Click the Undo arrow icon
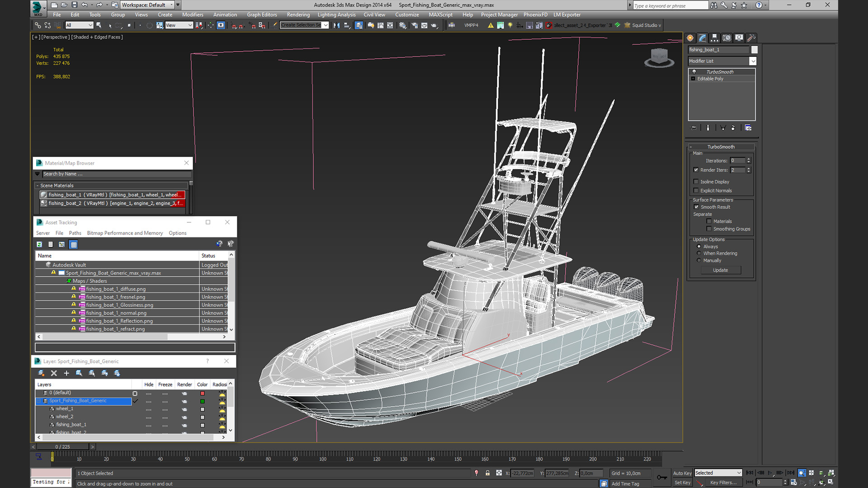Screen dimensions: 868x488 pos(85,5)
